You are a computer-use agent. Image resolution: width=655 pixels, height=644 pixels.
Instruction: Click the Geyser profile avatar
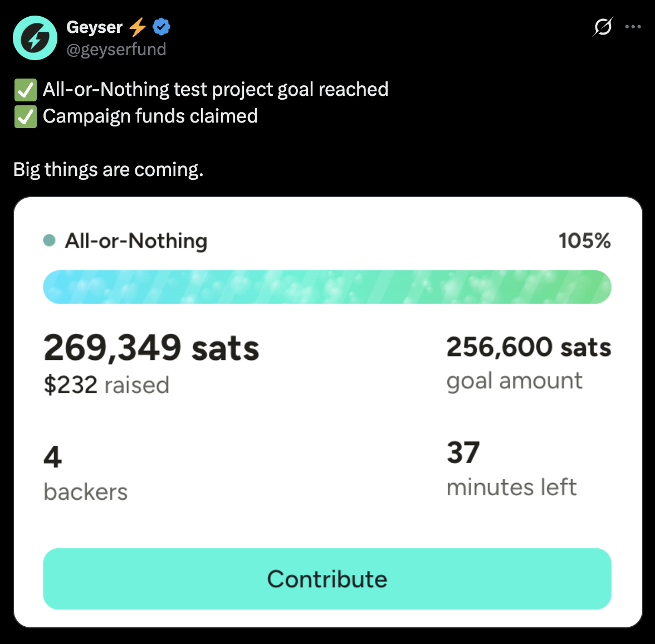pyautogui.click(x=35, y=38)
